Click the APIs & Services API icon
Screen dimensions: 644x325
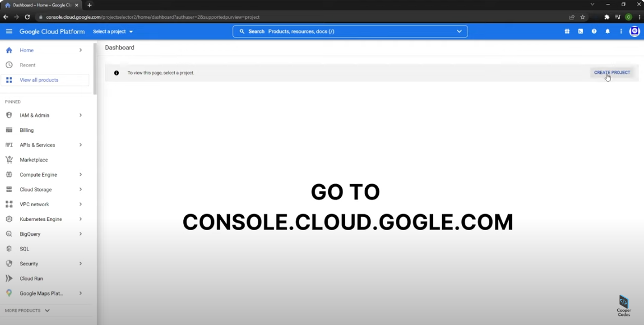[x=9, y=145]
